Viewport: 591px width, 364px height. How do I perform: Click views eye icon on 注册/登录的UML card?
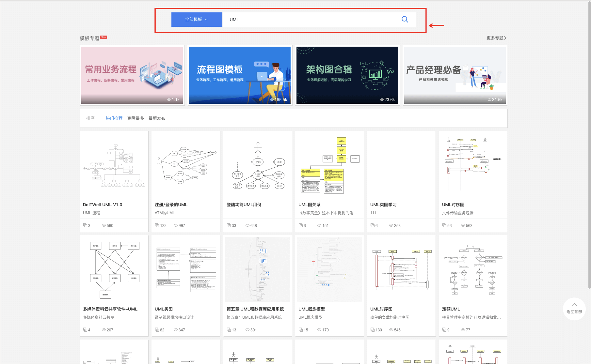176,225
